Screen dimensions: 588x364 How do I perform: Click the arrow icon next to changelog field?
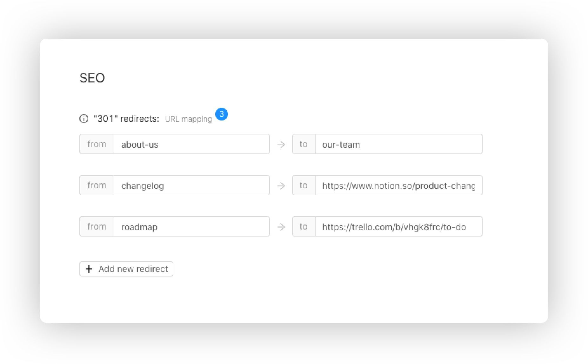(281, 186)
